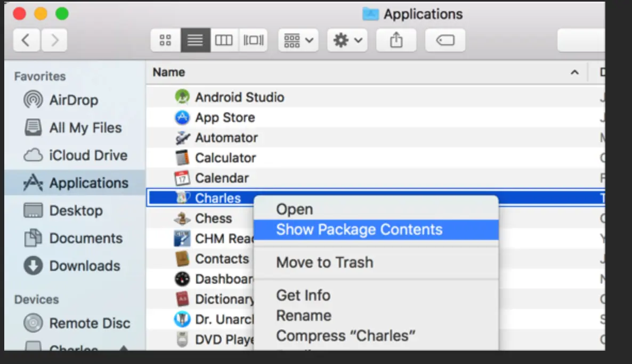Select the Android Studio name text
Screen dimensions: 632x364
pyautogui.click(x=240, y=97)
